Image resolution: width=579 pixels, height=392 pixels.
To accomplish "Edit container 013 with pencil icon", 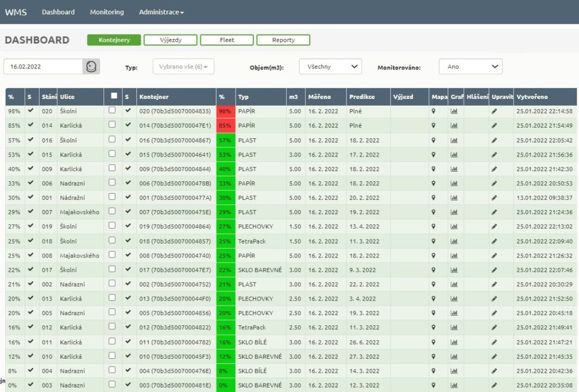I will click(x=494, y=299).
